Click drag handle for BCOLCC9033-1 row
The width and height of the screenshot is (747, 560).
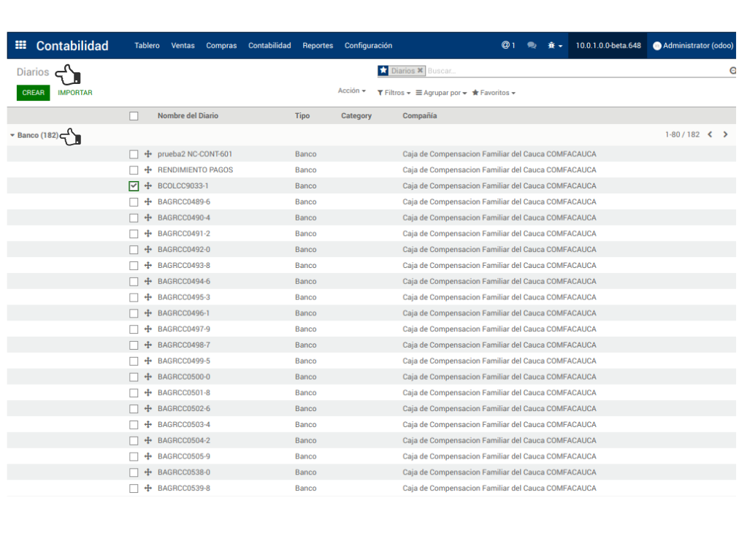[x=148, y=186]
